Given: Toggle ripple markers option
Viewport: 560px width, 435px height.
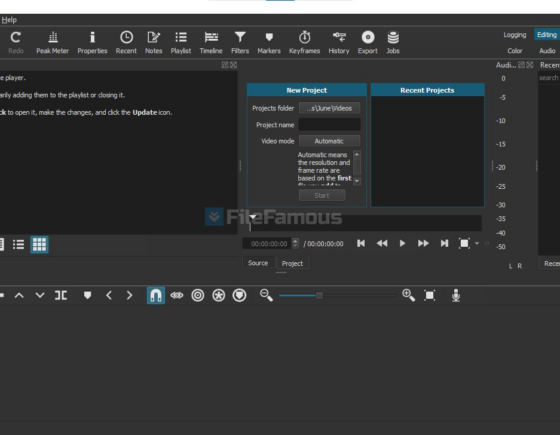Looking at the screenshot, I should click(239, 296).
